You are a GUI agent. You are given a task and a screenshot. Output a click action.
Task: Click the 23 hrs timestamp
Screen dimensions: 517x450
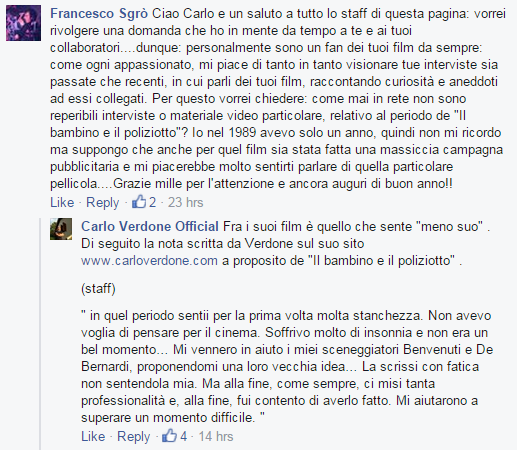coord(185,202)
